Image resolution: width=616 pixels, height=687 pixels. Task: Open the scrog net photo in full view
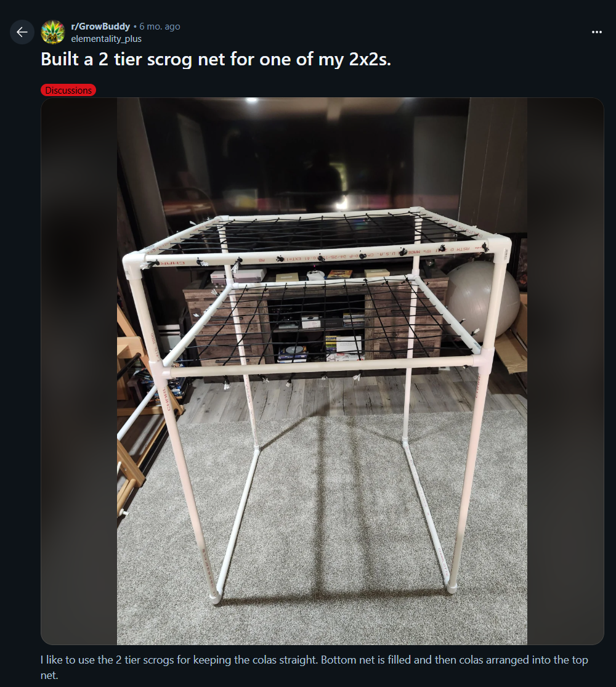click(322, 371)
